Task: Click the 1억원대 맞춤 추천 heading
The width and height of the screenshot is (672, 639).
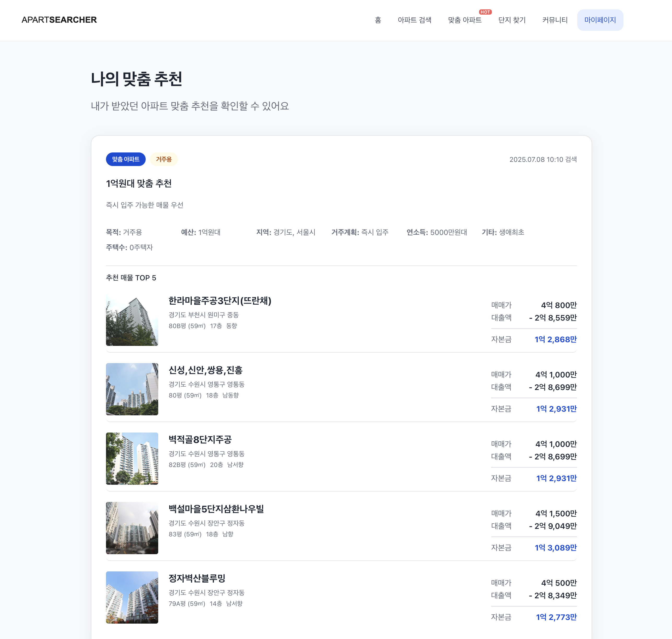Action: click(x=139, y=183)
